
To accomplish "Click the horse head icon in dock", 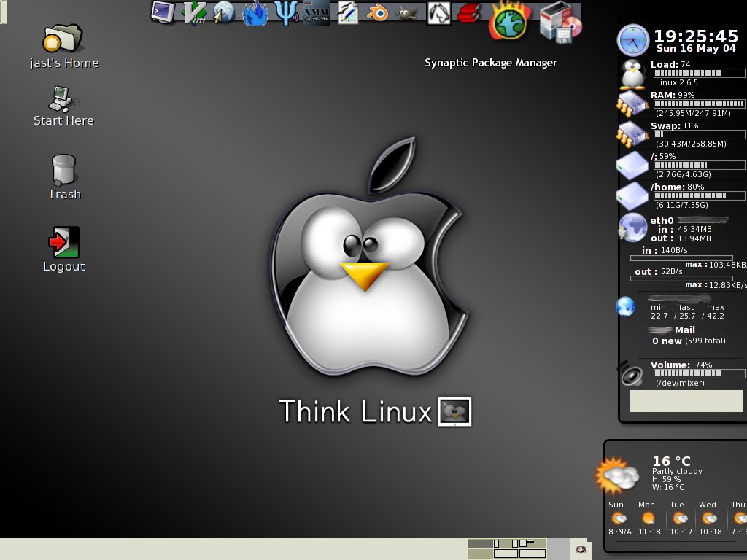I will (x=438, y=12).
